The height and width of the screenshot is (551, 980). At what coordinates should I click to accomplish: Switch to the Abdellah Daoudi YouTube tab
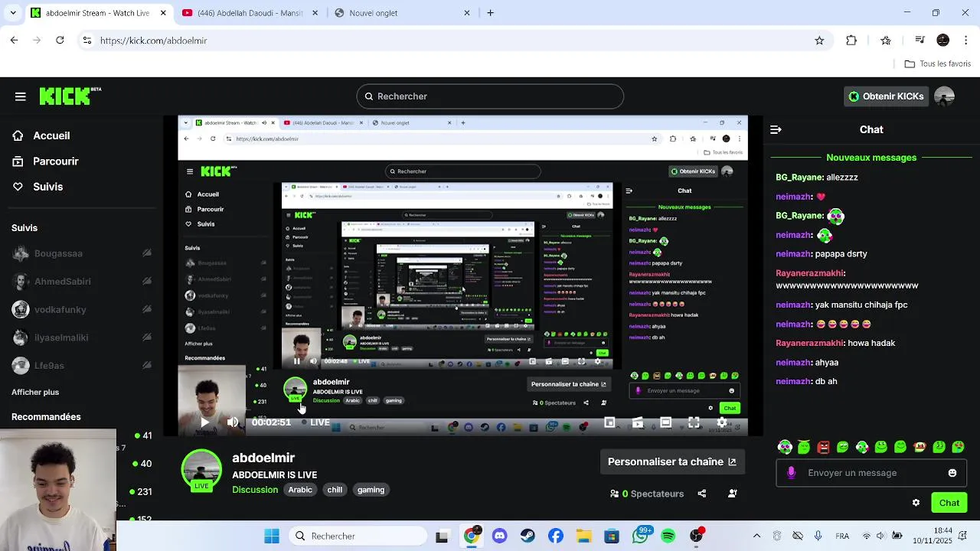[x=250, y=13]
